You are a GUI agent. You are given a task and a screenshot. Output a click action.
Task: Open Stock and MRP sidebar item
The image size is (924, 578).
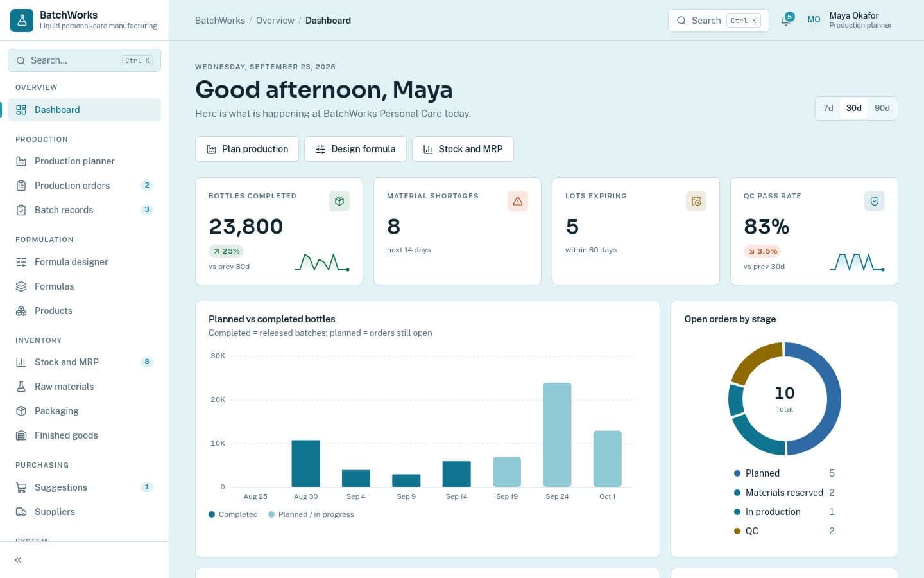(x=84, y=362)
